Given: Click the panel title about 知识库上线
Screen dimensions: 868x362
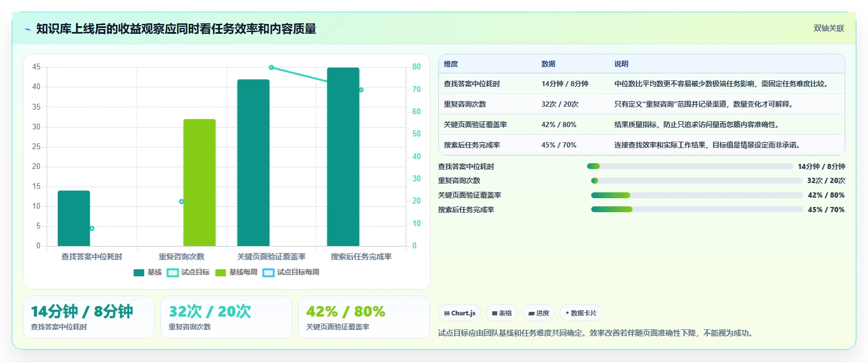Looking at the screenshot, I should 176,29.
